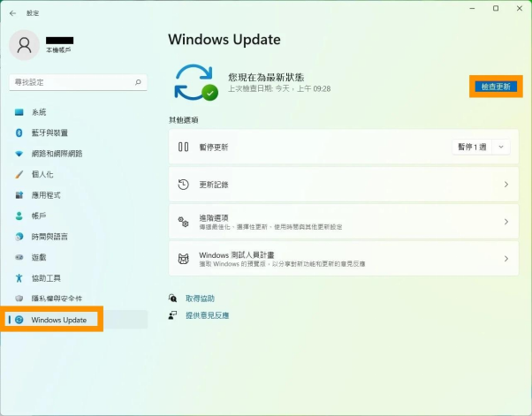The height and width of the screenshot is (416, 532).
Task: Click the 其他選項 heading
Action: 184,120
